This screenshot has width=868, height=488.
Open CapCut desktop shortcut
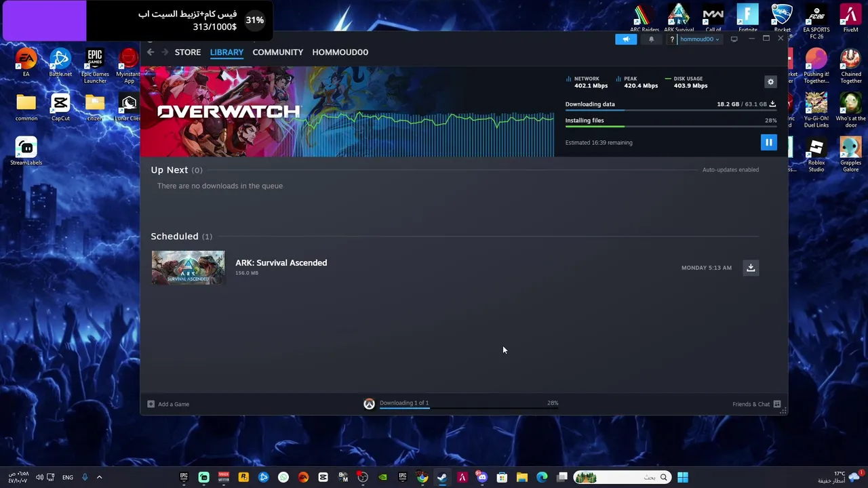[x=60, y=107]
